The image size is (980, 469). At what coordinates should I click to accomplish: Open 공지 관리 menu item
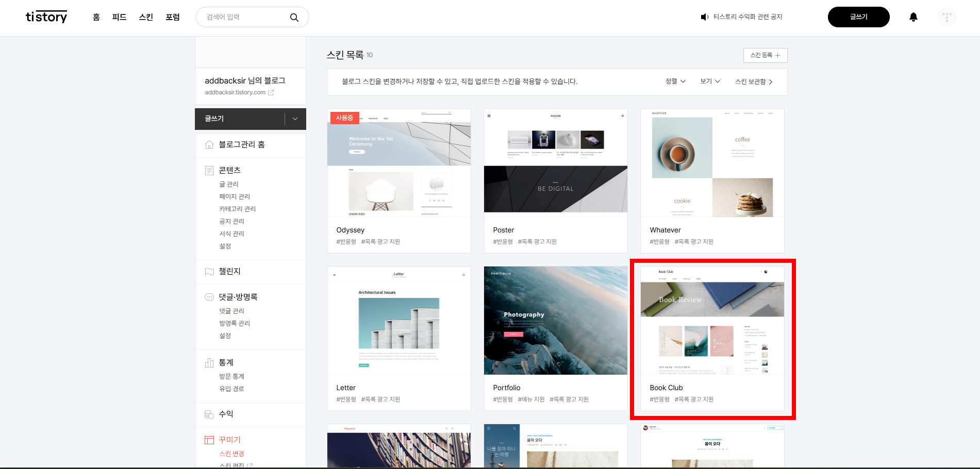(x=232, y=222)
